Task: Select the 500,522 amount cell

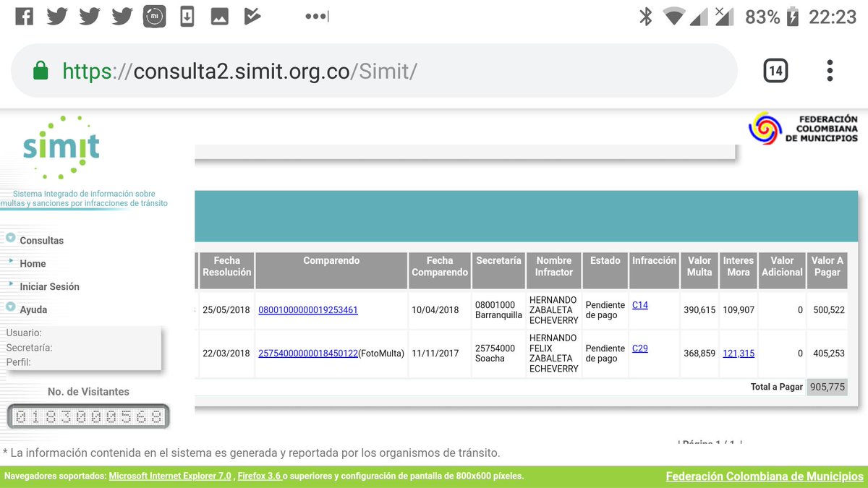Action: tap(827, 310)
